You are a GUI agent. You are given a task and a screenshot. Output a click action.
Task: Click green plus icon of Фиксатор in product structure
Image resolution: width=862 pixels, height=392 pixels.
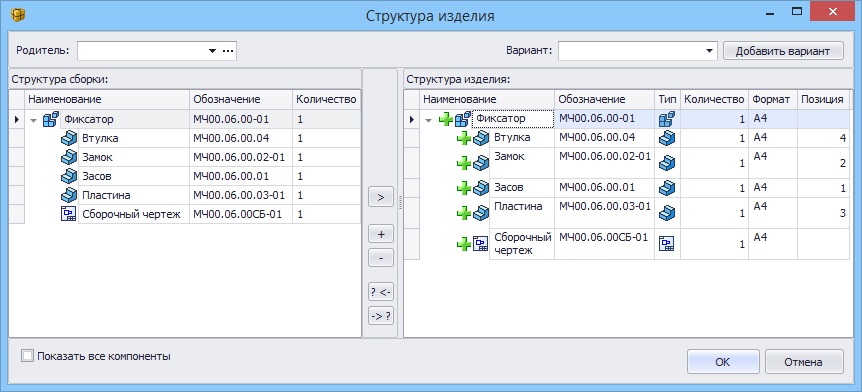pyautogui.click(x=446, y=119)
